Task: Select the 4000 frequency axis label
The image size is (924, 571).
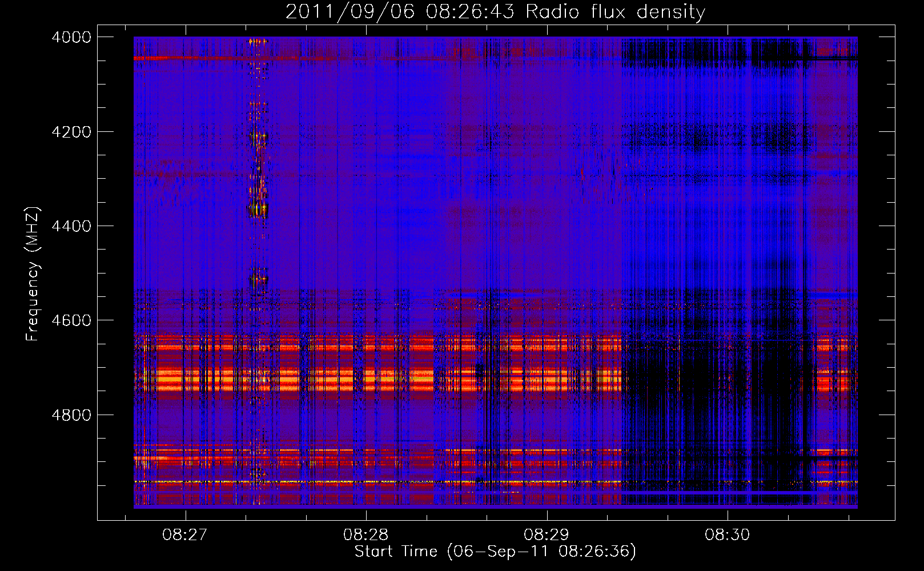Action: click(71, 37)
